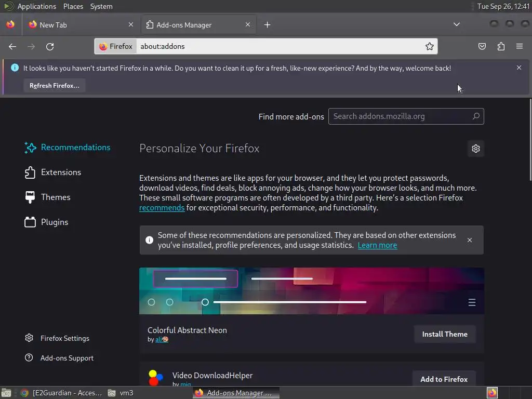Expand the list all tabs chevron

(457, 24)
